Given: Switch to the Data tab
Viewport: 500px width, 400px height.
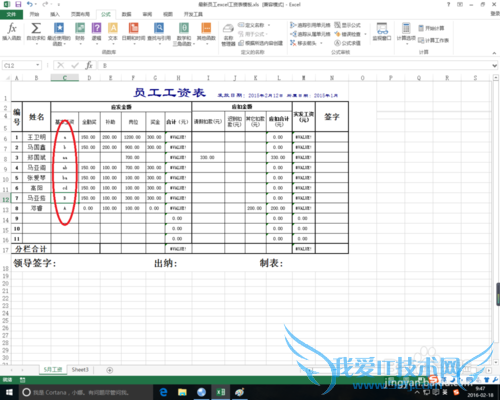Looking at the screenshot, I should (x=126, y=14).
